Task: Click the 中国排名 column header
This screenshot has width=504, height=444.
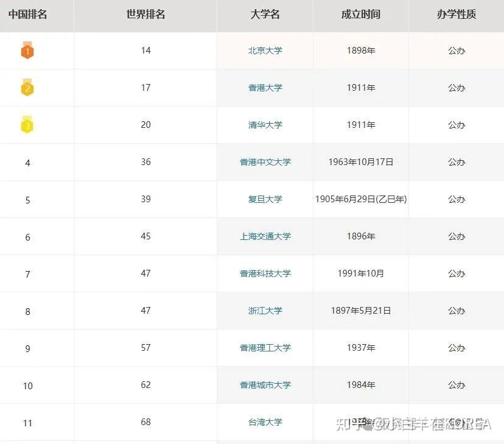Action: click(27, 14)
